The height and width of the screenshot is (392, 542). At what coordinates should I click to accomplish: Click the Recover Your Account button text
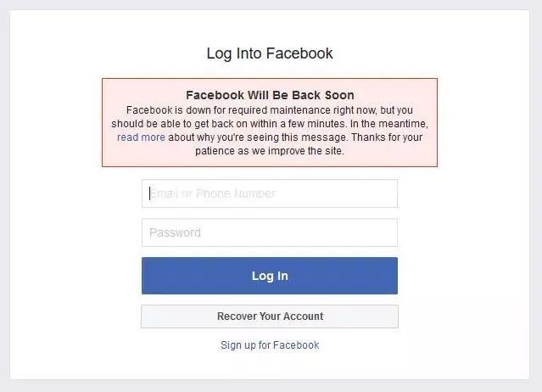coord(270,316)
